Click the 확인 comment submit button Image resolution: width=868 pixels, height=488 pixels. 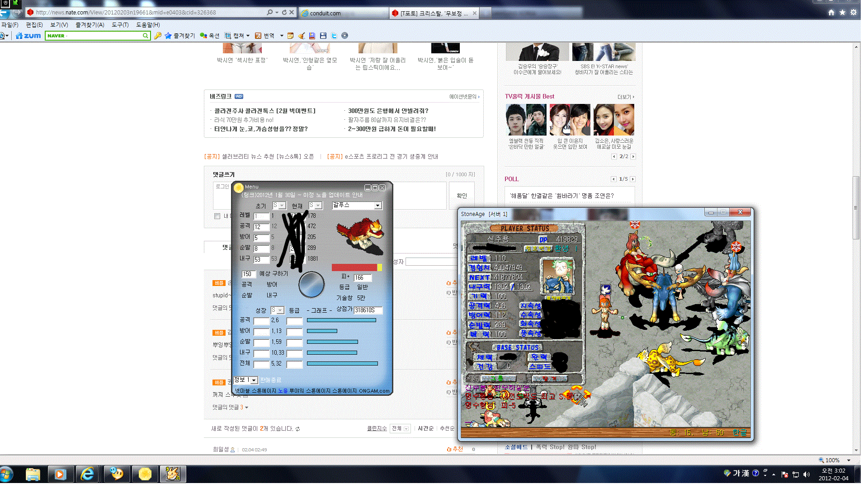(x=462, y=196)
